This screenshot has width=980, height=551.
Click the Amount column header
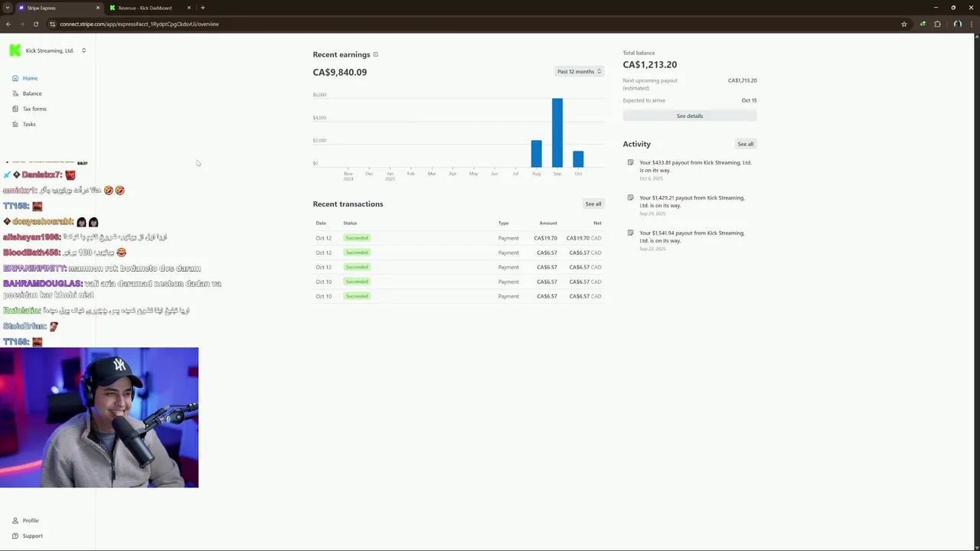pos(548,223)
